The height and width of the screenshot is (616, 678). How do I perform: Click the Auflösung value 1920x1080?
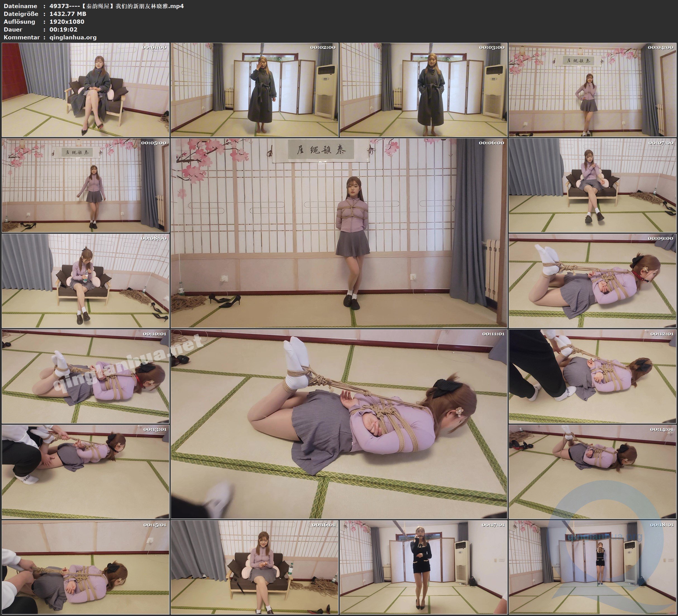click(x=66, y=22)
